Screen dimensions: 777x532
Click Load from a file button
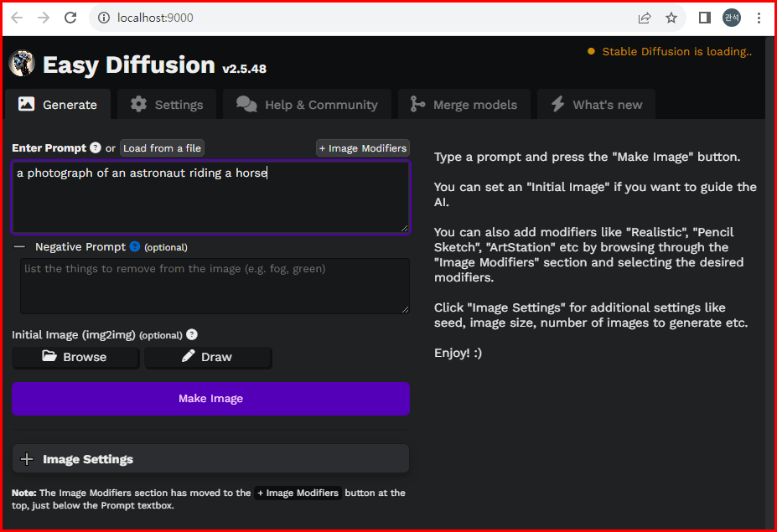pyautogui.click(x=162, y=148)
